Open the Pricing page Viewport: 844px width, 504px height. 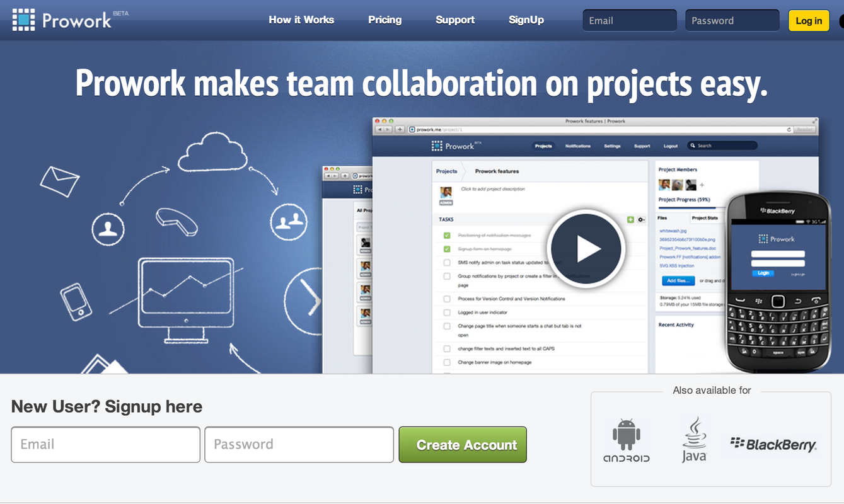[x=384, y=20]
